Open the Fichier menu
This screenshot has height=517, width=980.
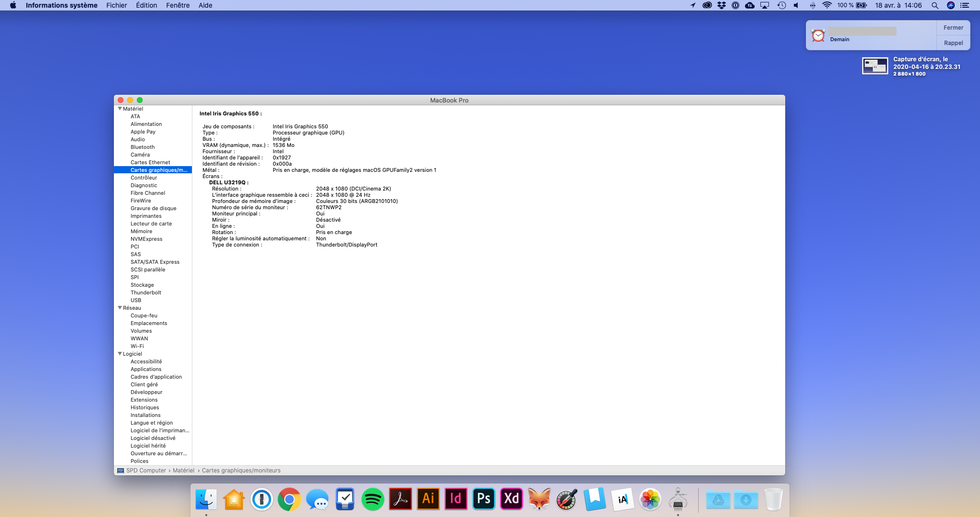point(116,5)
